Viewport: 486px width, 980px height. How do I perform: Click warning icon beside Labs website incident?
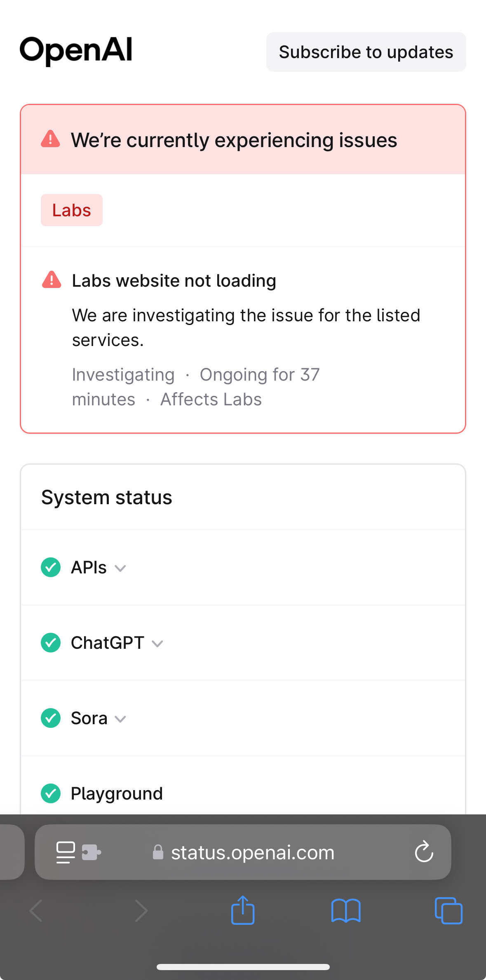(52, 280)
